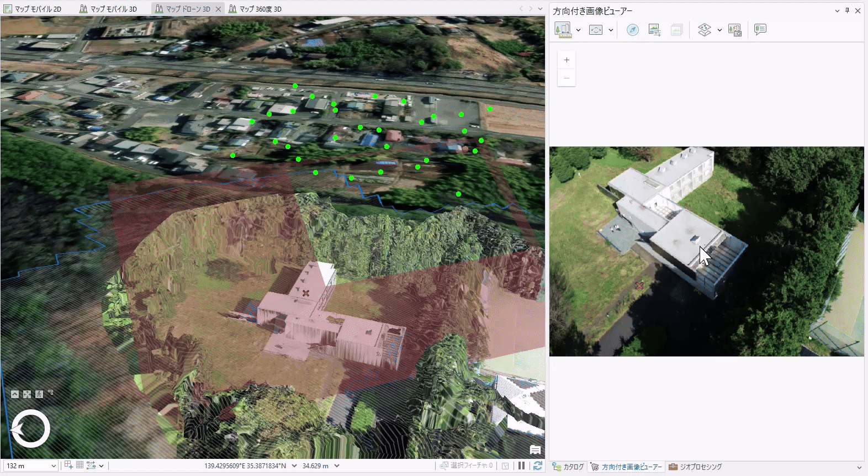Click the layers with points icon
The width and height of the screenshot is (868, 476).
[x=704, y=30]
